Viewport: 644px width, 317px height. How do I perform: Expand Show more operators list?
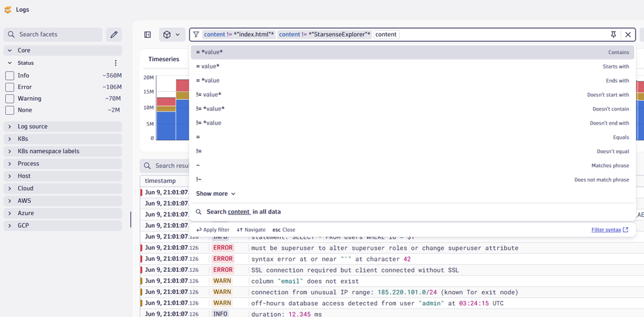pyautogui.click(x=215, y=194)
